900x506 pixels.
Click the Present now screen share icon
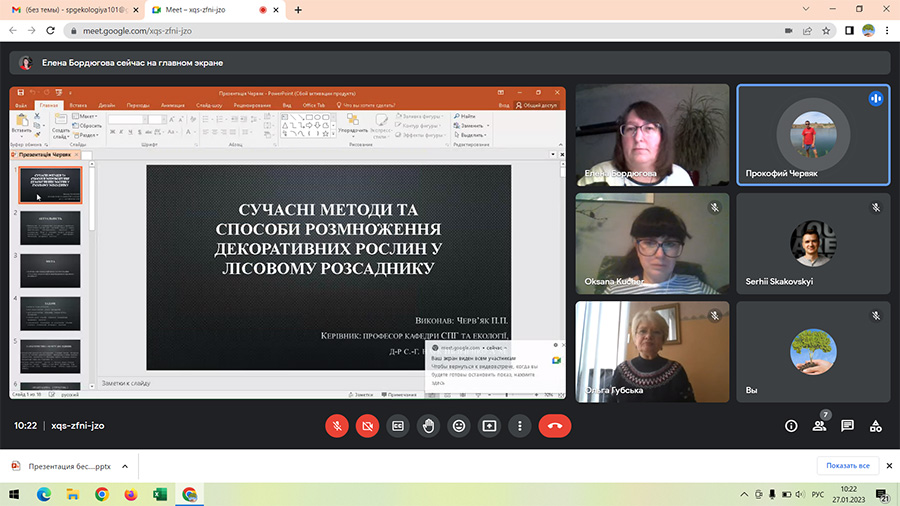[489, 425]
